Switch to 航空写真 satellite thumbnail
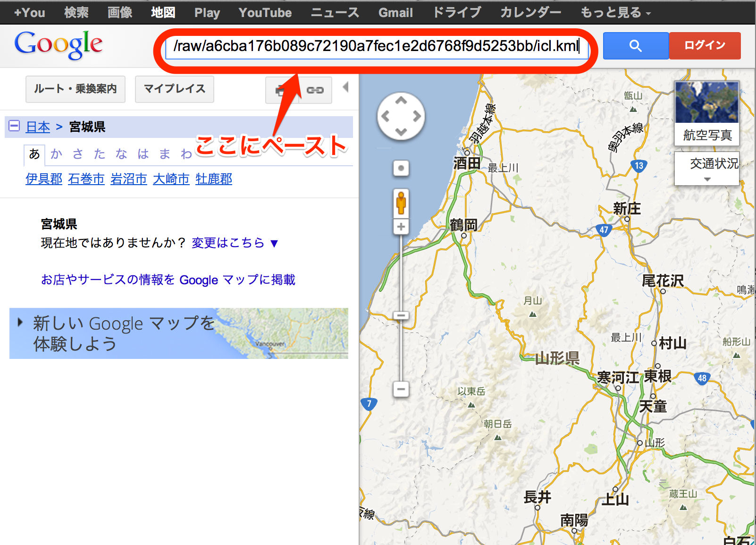This screenshot has width=756, height=545. (707, 113)
